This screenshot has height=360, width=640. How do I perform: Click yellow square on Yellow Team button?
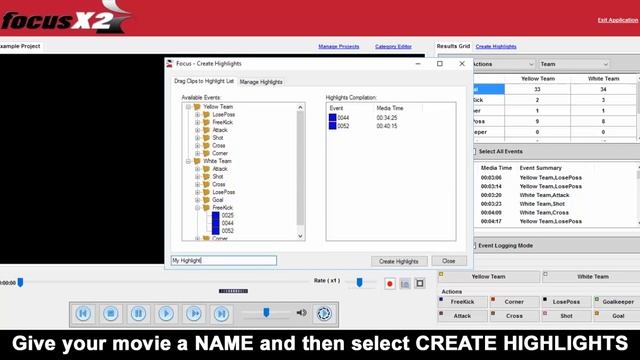(441, 274)
